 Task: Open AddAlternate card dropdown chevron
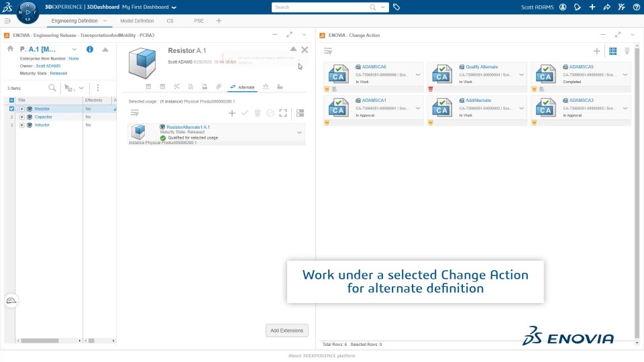click(521, 109)
